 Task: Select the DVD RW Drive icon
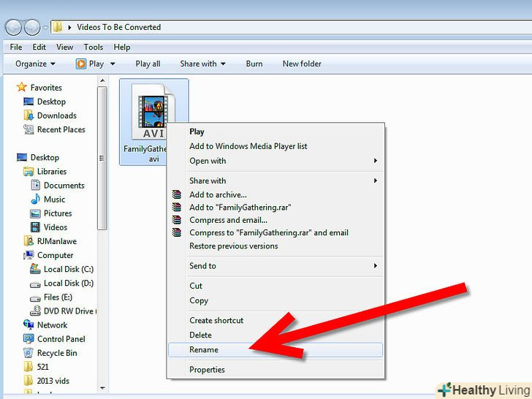tap(35, 311)
